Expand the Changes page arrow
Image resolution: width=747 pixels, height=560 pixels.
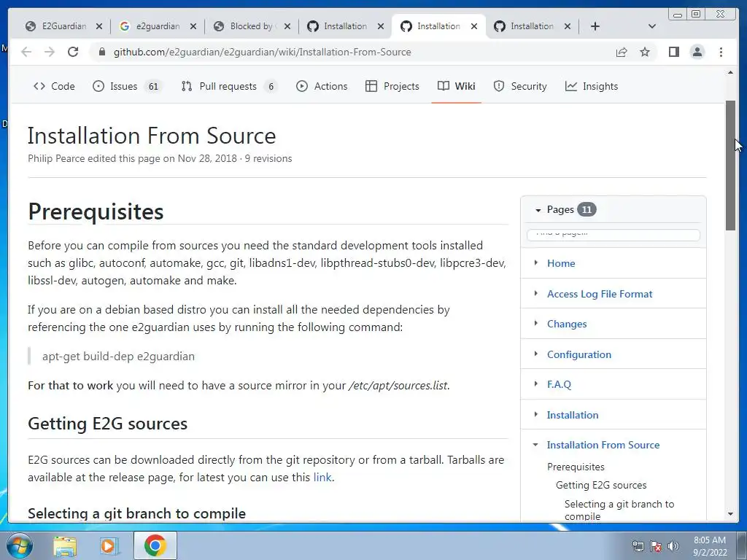[536, 323]
